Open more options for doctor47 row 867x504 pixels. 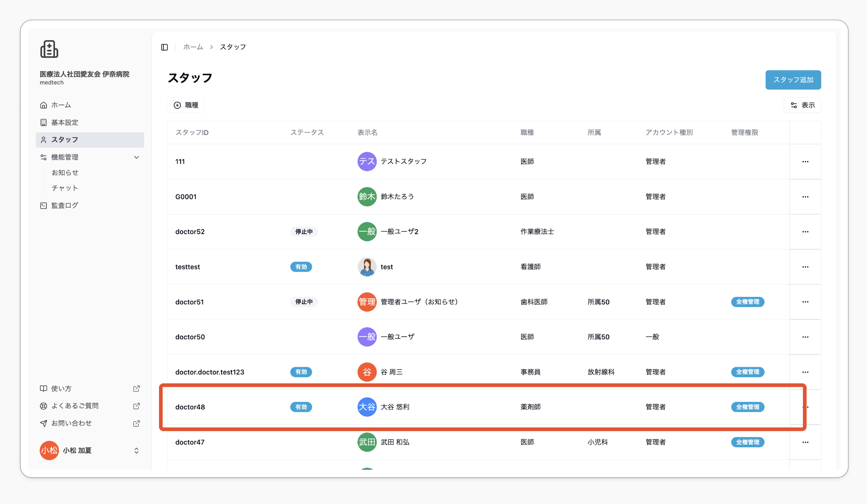coord(805,442)
